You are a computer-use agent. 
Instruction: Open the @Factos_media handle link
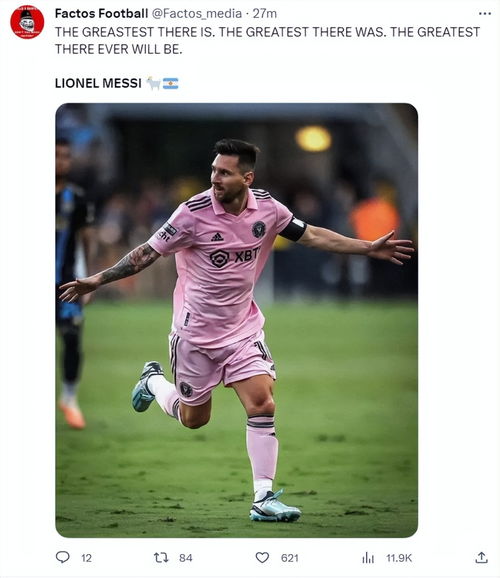(x=197, y=14)
